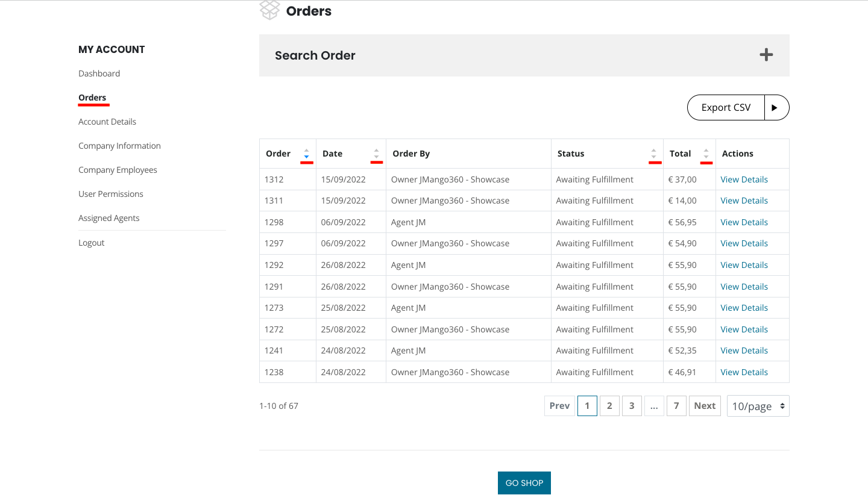
Task: Click the Export CSV button
Action: pos(726,108)
